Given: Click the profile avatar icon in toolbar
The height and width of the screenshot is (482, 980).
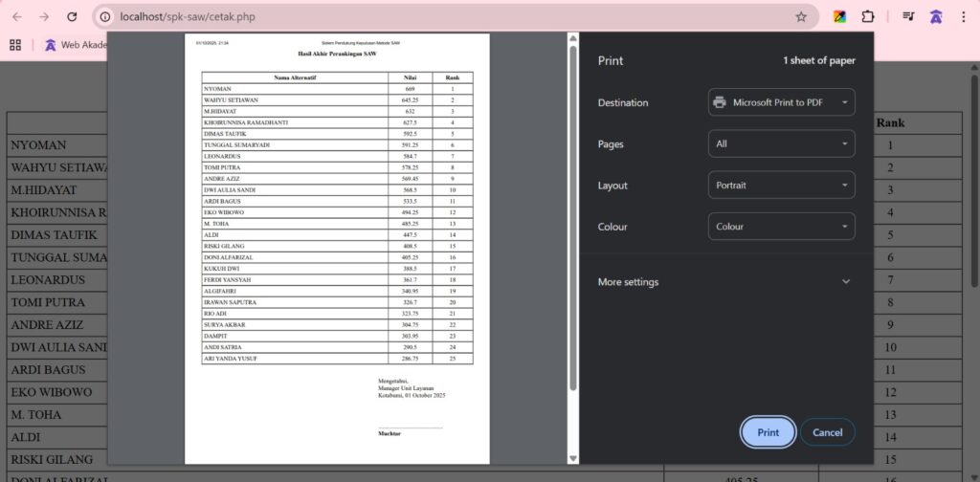Looking at the screenshot, I should click(x=936, y=16).
